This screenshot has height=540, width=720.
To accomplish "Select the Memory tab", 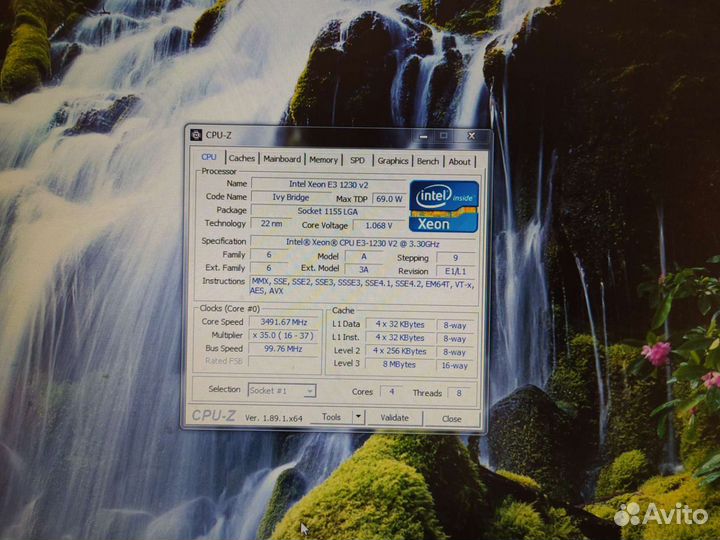I will tap(323, 160).
